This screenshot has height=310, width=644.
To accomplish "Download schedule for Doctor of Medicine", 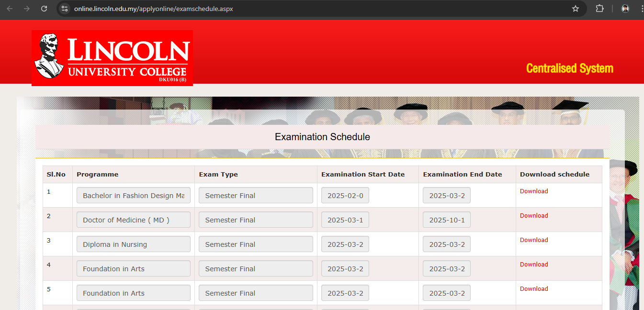I will pyautogui.click(x=534, y=215).
